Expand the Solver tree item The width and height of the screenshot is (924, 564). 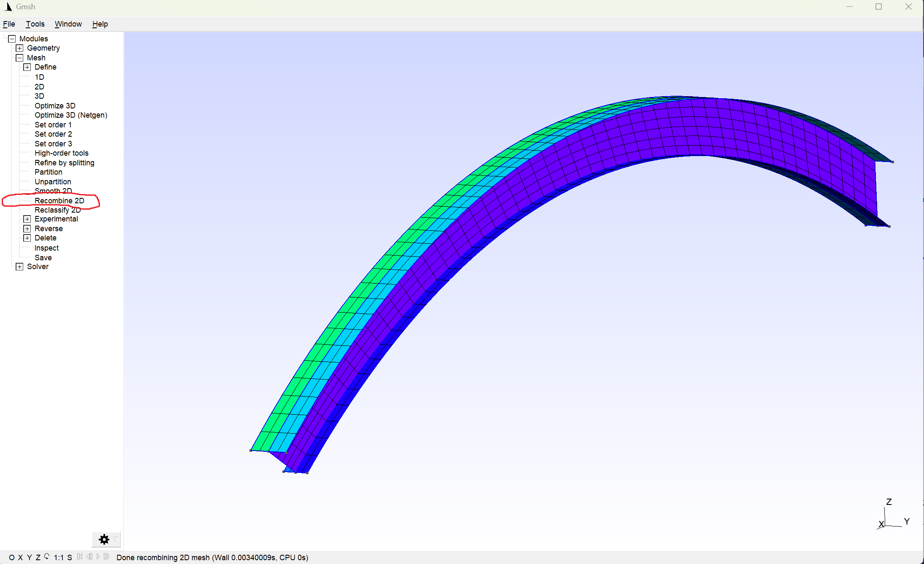19,267
